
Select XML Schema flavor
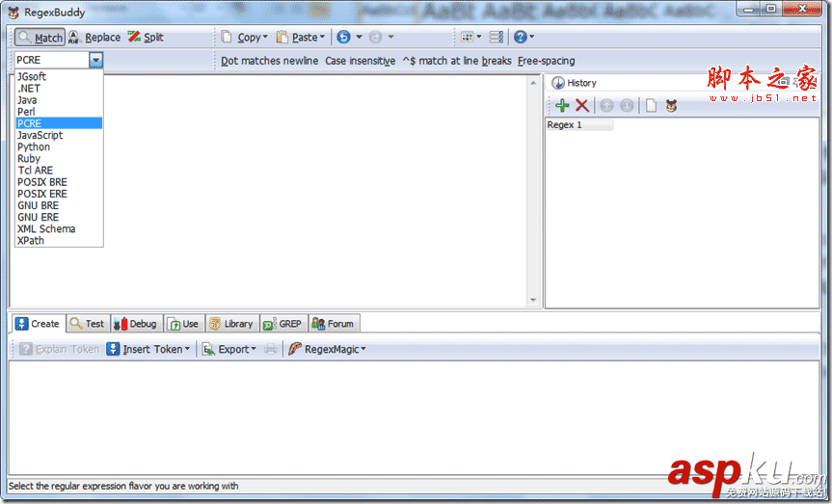coord(59,228)
